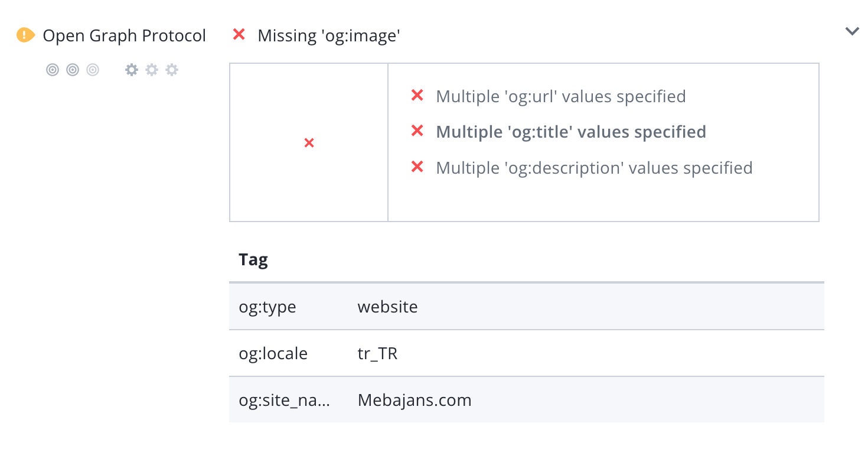The height and width of the screenshot is (449, 868).
Task: Select the og:type website row
Action: [x=527, y=307]
